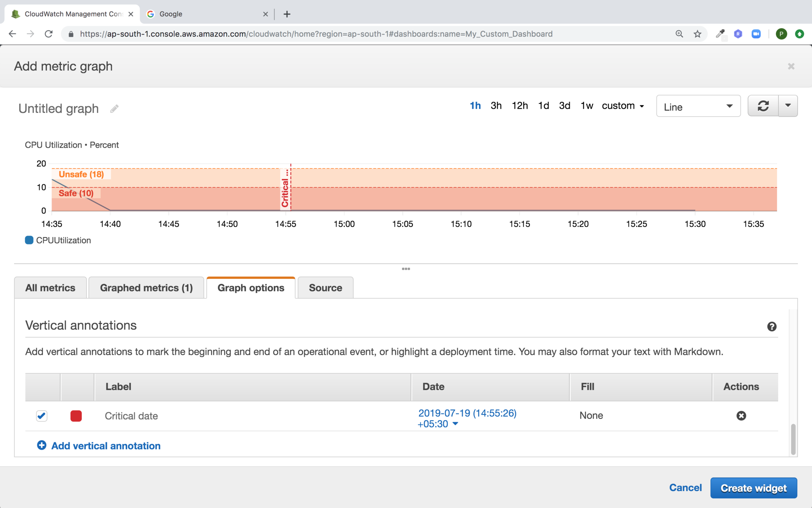The height and width of the screenshot is (508, 812).
Task: Open the Source tab
Action: 325,288
